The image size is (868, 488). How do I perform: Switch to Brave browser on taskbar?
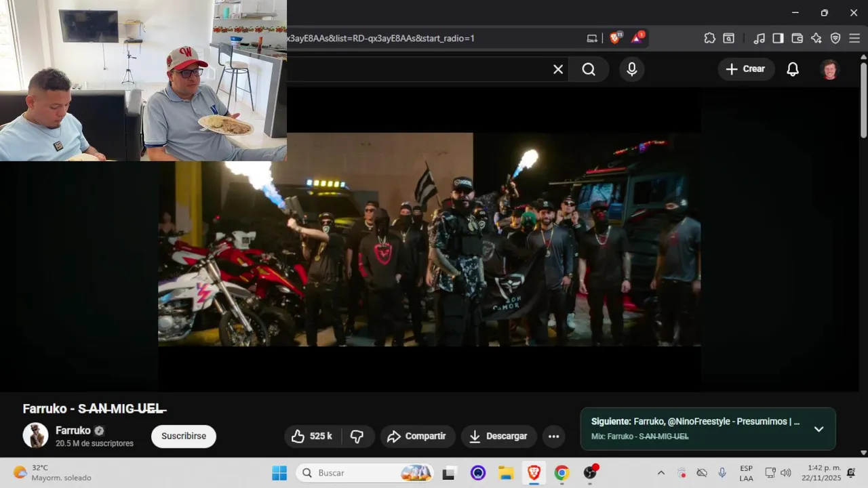[x=534, y=473]
